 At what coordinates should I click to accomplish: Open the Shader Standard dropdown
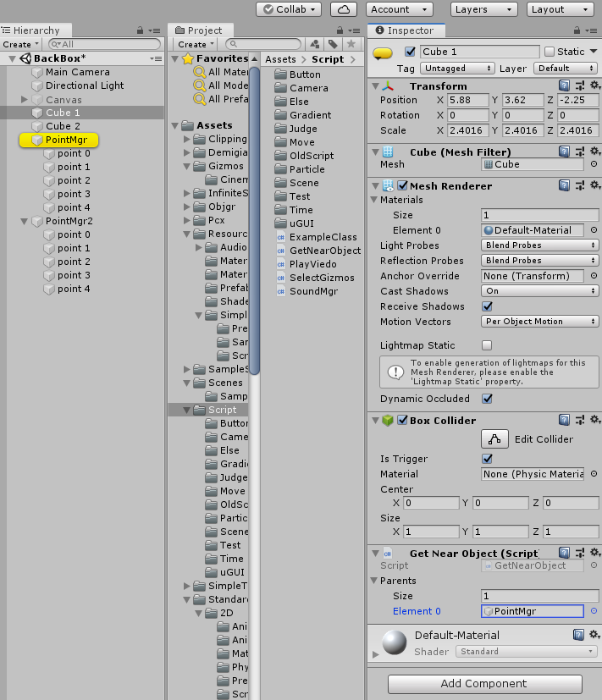click(x=527, y=652)
